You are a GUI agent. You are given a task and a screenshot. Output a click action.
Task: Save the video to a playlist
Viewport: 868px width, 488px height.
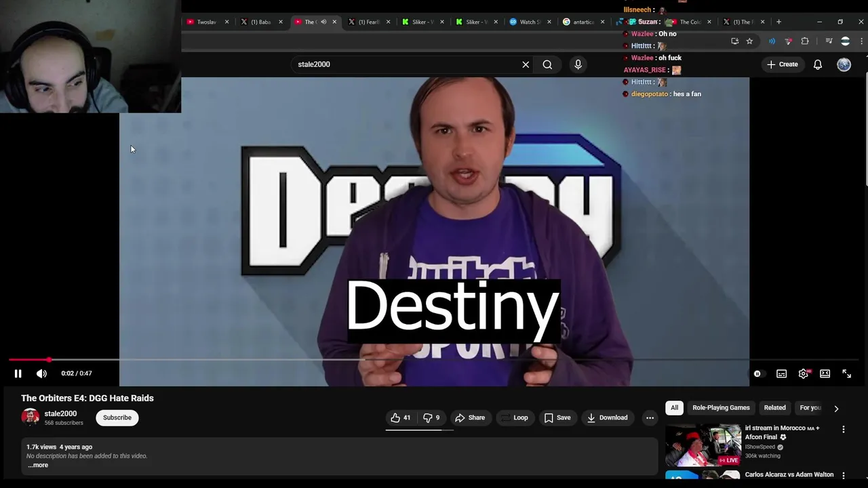pos(557,418)
